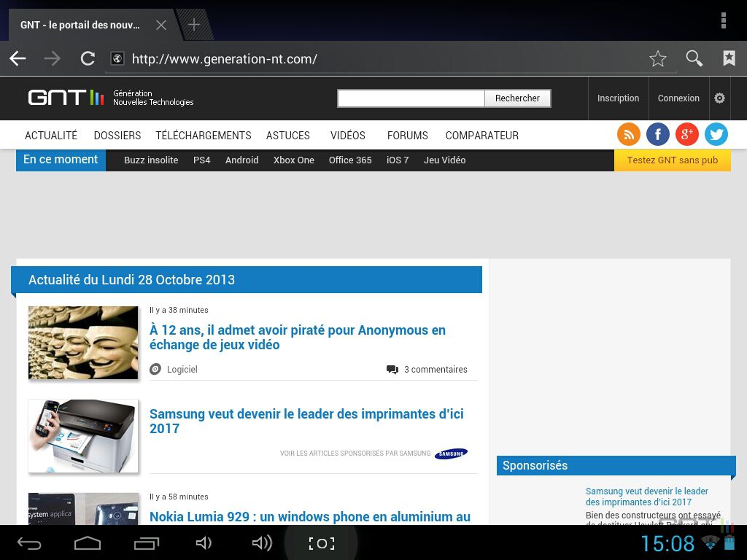The width and height of the screenshot is (747, 560).
Task: Open the 3 commentaires link
Action: pos(436,370)
